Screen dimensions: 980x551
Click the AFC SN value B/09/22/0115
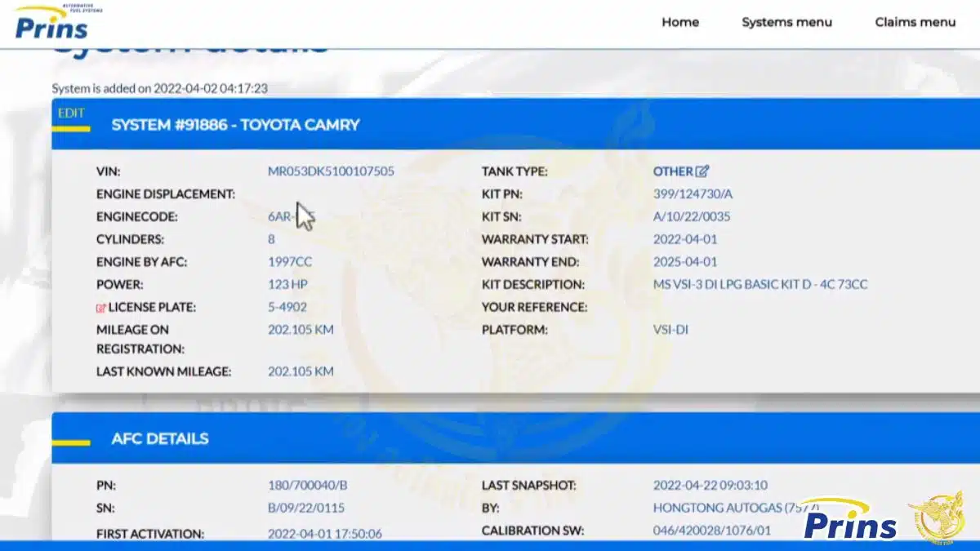[306, 508]
